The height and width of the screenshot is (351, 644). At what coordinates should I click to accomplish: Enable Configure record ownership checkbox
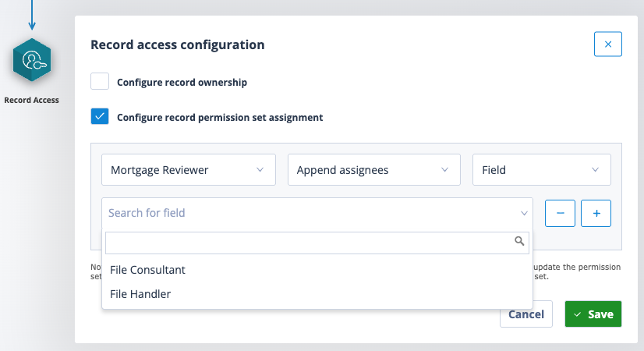[x=100, y=81]
